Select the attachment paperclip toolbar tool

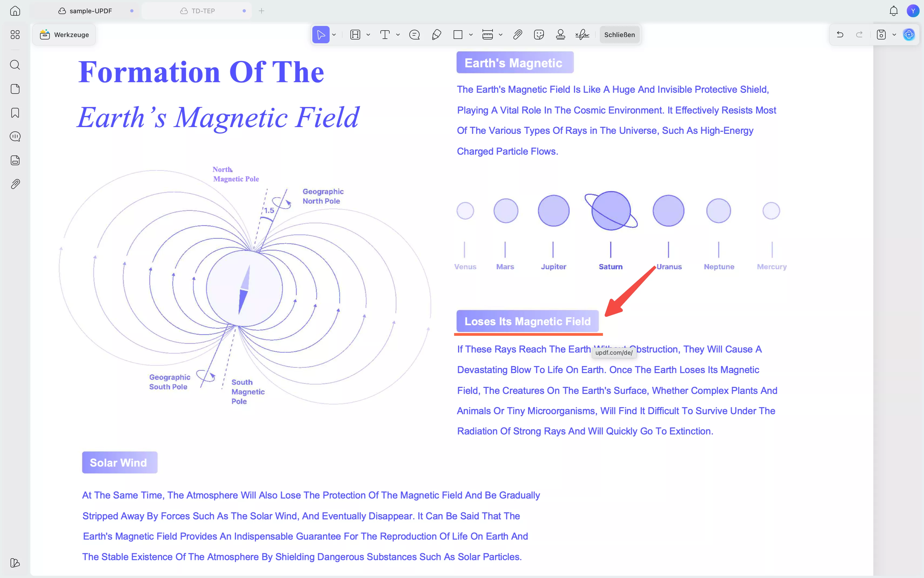point(517,35)
